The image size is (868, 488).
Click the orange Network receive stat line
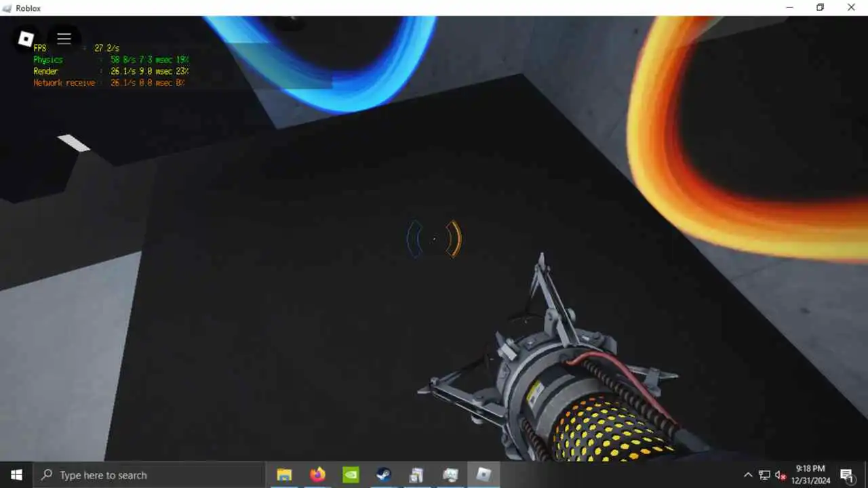tap(109, 83)
